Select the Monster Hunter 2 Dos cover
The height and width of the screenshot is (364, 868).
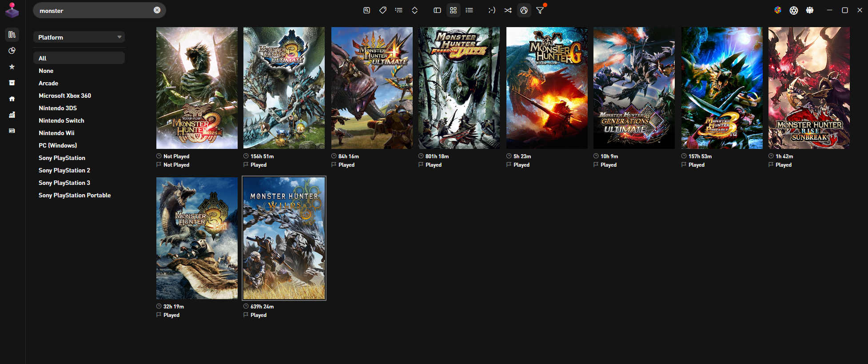click(197, 88)
